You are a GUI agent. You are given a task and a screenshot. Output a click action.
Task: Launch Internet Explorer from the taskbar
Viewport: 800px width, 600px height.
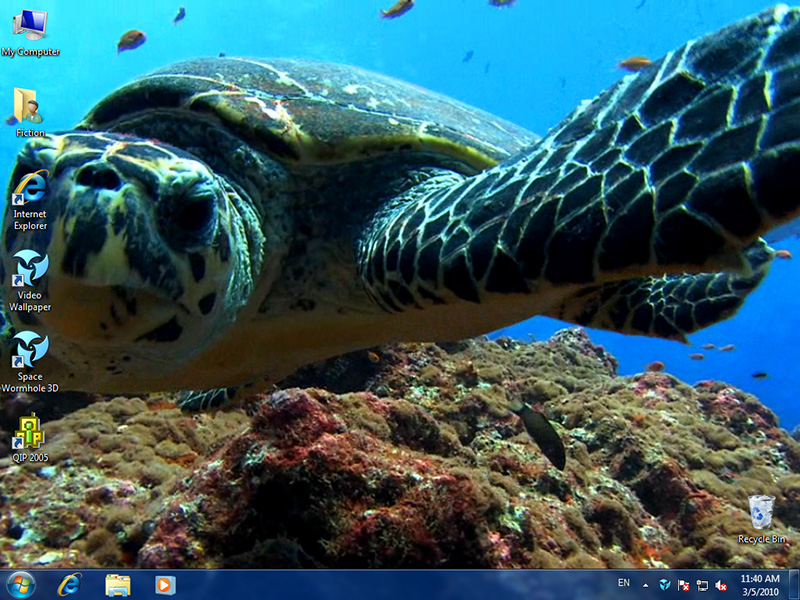69,585
